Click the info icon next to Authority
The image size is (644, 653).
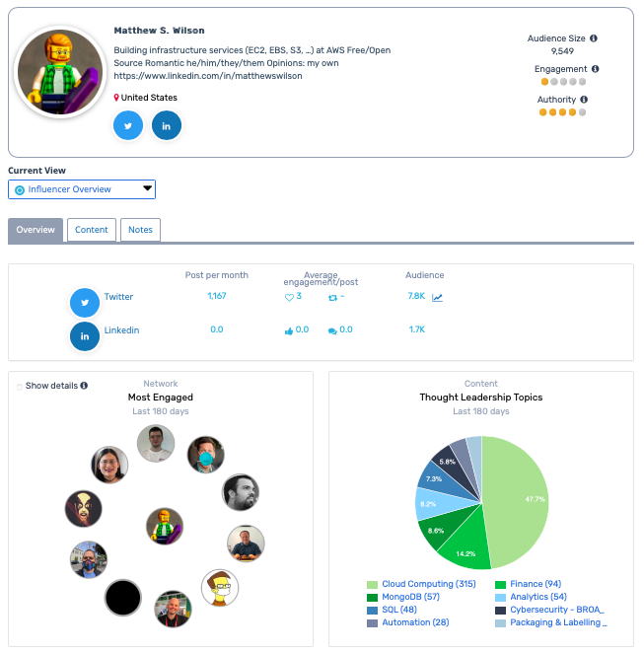584,100
